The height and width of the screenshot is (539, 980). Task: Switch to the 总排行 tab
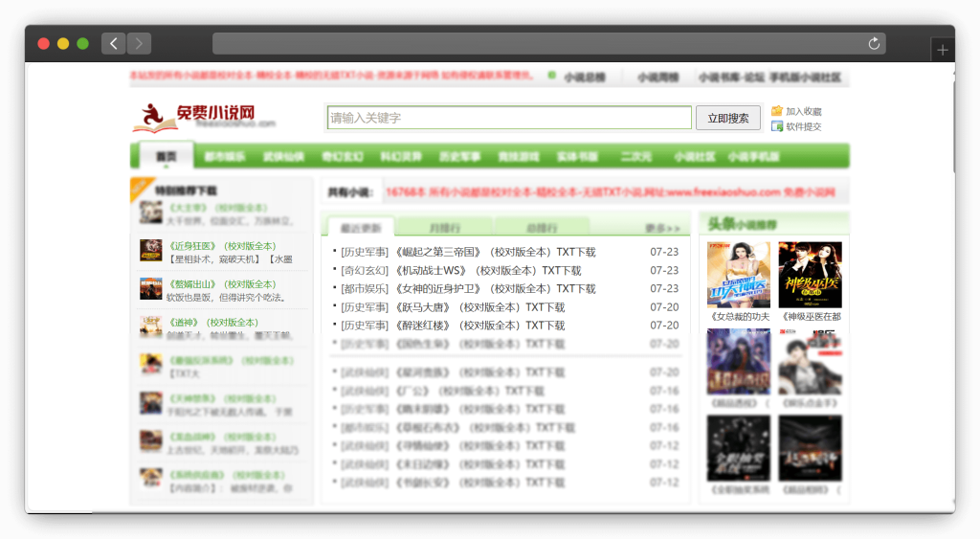(x=542, y=228)
